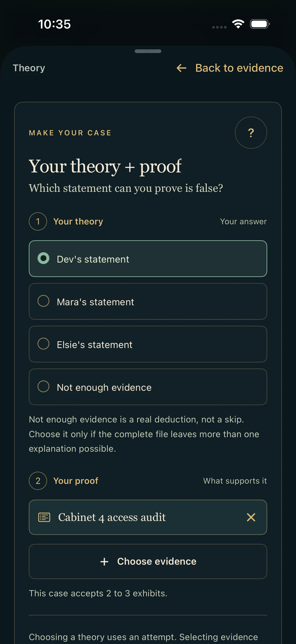Tap step 1 circle badge
Viewport: 296px width, 644px height.
[38, 221]
